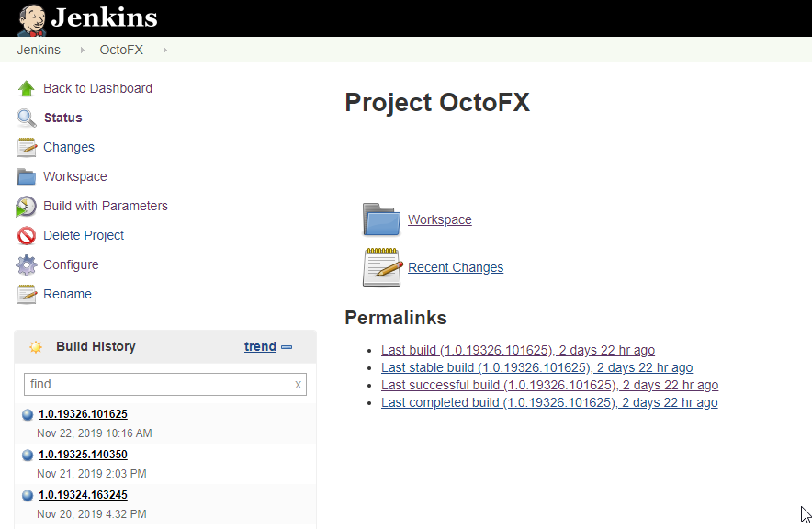812x529 pixels.
Task: Click the timestamp Nov 21, 2019 2:03 PM
Action: coord(92,474)
